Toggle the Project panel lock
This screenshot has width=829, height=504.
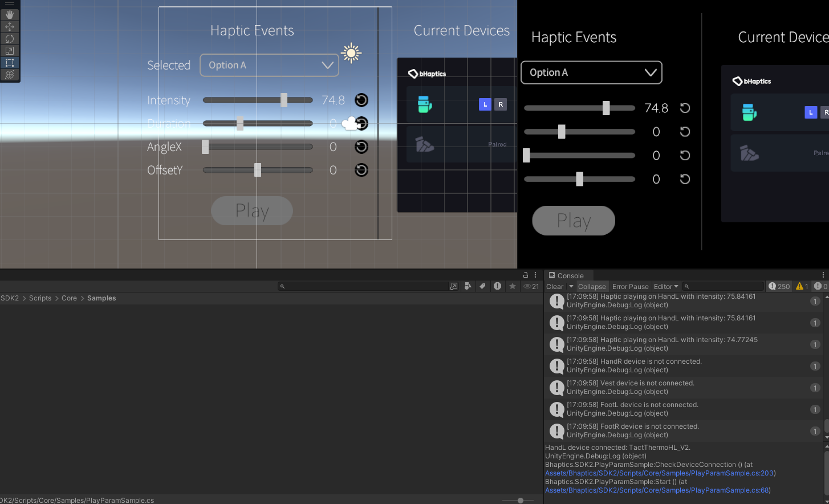[x=526, y=275]
